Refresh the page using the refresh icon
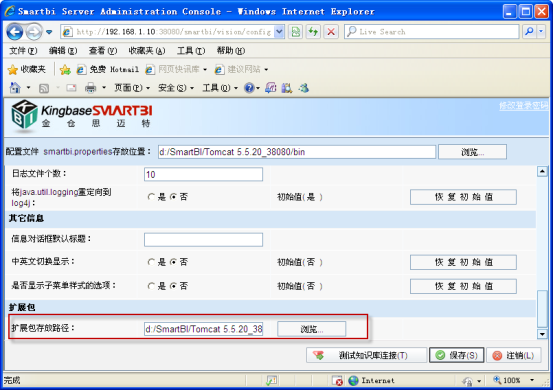This screenshot has height=390, width=553. point(313,32)
